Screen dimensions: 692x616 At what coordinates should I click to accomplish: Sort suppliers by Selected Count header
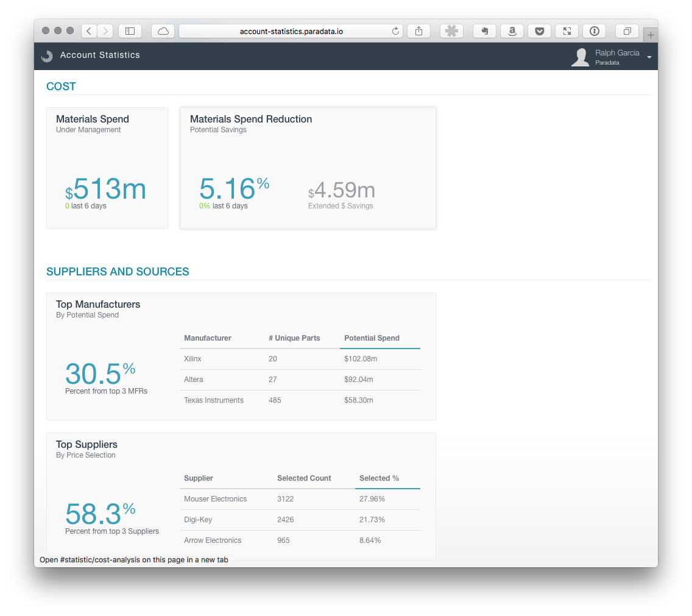(x=304, y=478)
